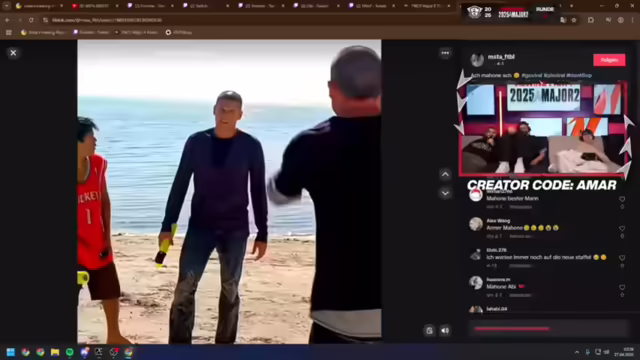640x360 pixels.
Task: Close the TikTok video viewer
Action: click(x=13, y=53)
